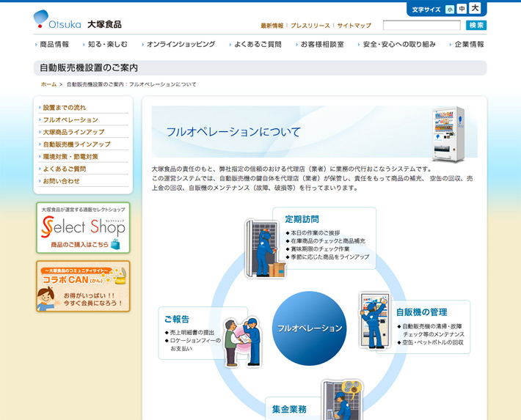Image resolution: width=521 pixels, height=420 pixels.
Task: Open the オンラインショッピング menu
Action: pyautogui.click(x=181, y=44)
